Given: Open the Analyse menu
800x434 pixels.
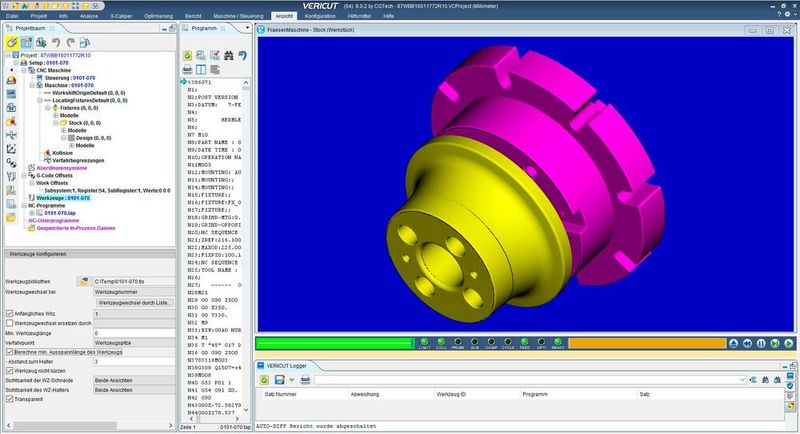Looking at the screenshot, I should coord(88,16).
